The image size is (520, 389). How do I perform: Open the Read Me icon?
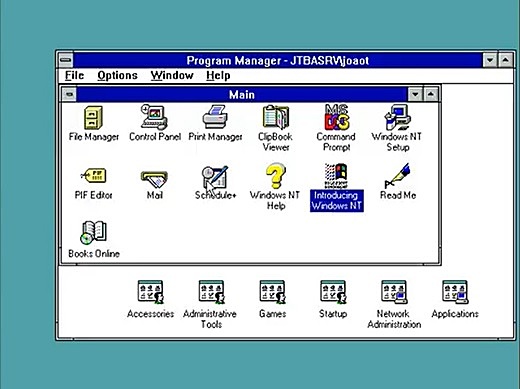tap(397, 176)
